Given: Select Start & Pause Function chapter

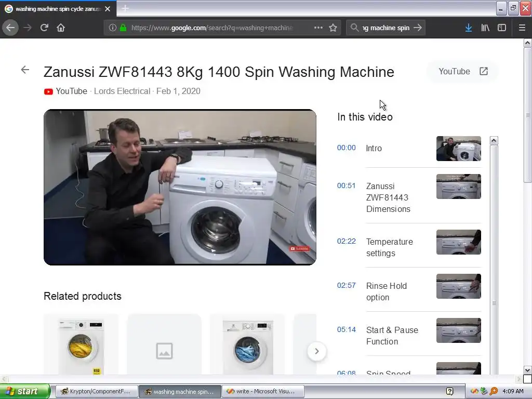Looking at the screenshot, I should (392, 336).
